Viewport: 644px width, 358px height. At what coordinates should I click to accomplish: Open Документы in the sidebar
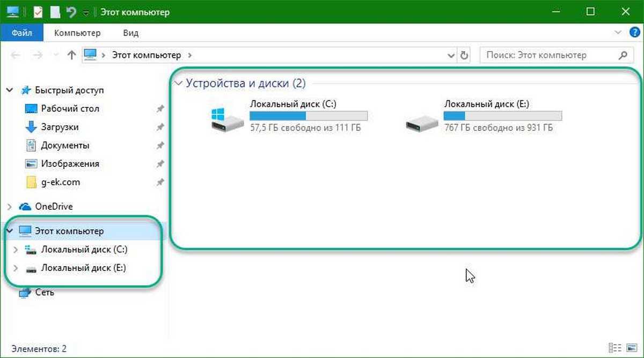[65, 145]
